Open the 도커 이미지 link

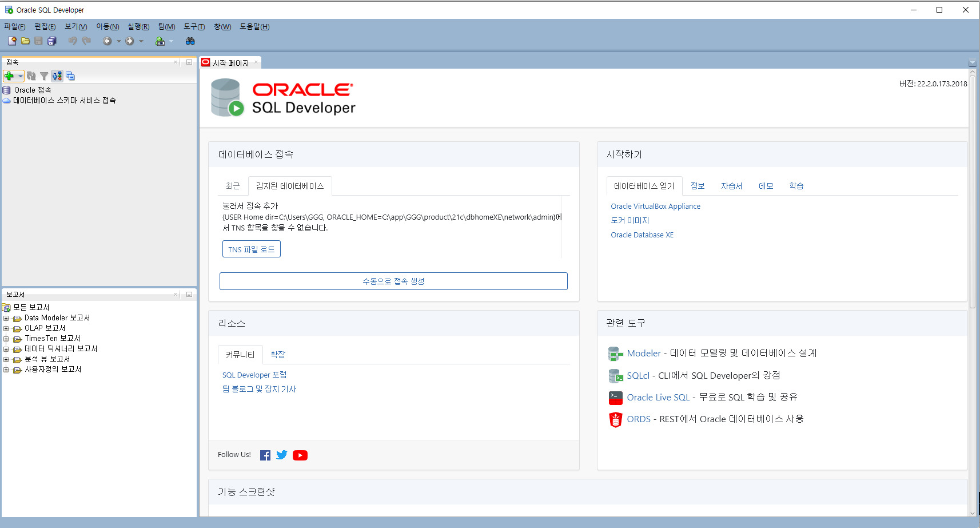(x=630, y=220)
